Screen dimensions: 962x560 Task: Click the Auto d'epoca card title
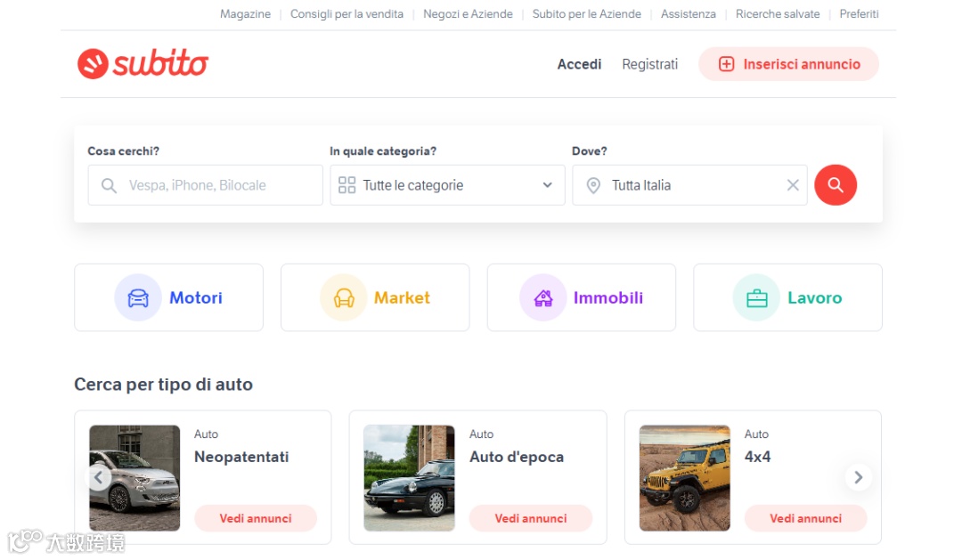coord(517,457)
